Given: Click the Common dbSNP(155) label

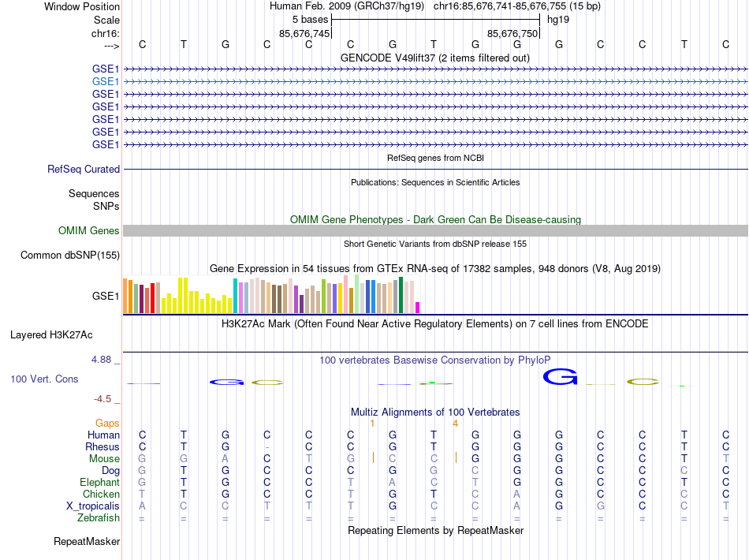Looking at the screenshot, I should 70,255.
